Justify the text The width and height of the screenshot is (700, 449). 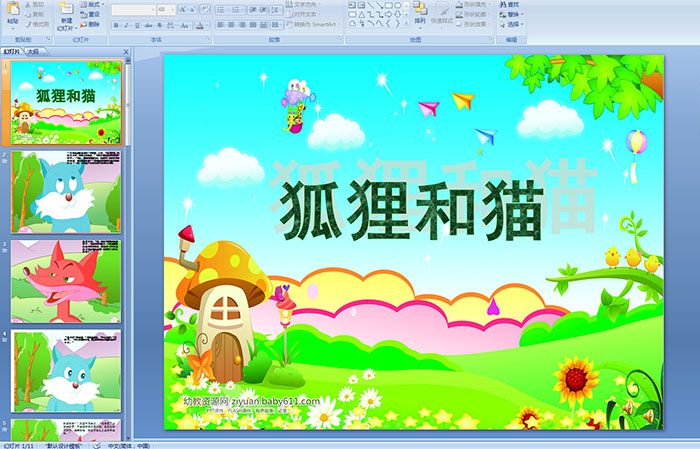(253, 25)
